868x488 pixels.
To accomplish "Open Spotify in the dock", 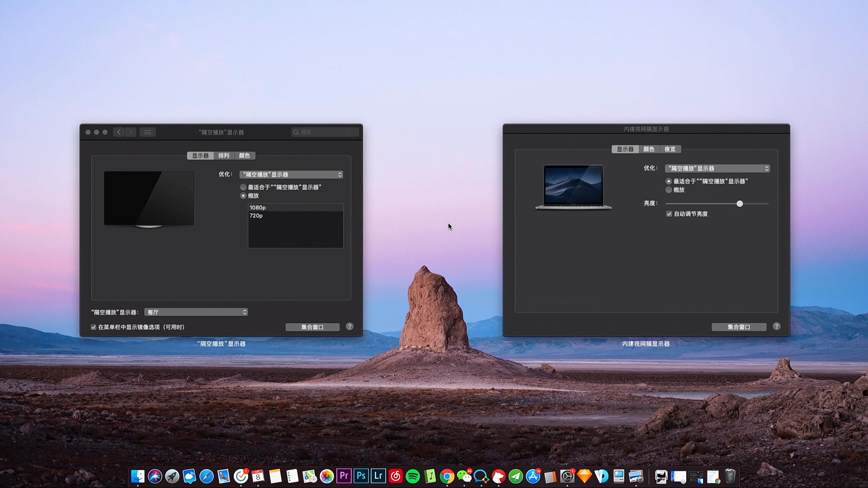I will click(x=413, y=476).
